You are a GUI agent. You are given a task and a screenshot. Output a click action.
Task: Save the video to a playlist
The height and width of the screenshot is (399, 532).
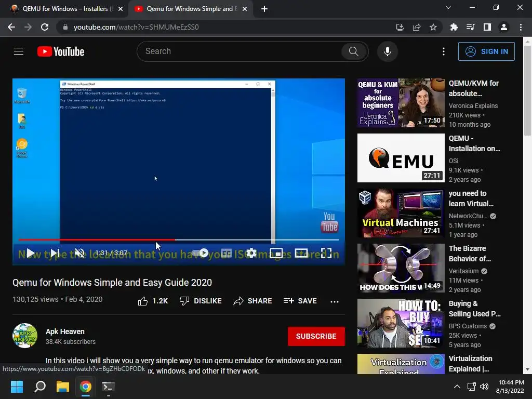click(x=300, y=301)
